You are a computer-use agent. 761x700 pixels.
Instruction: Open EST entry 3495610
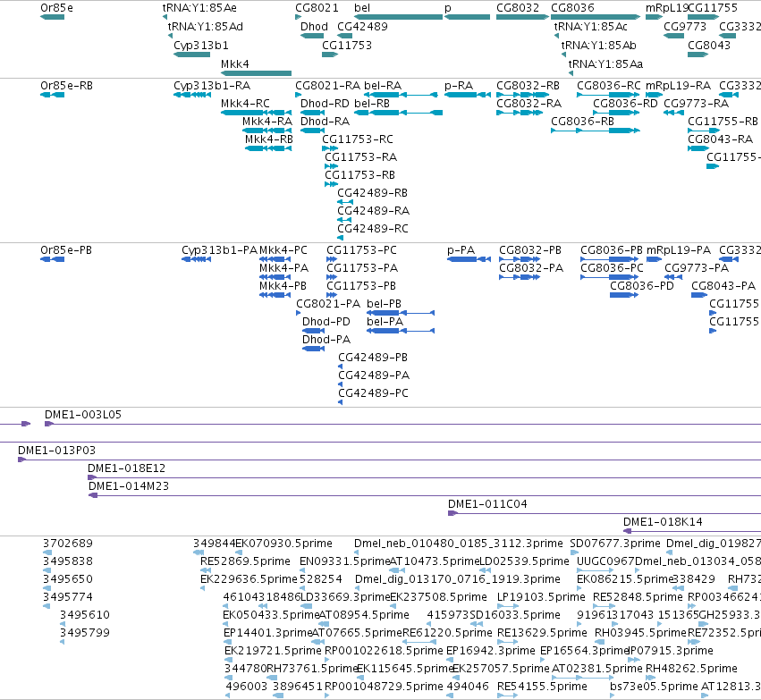pos(85,615)
